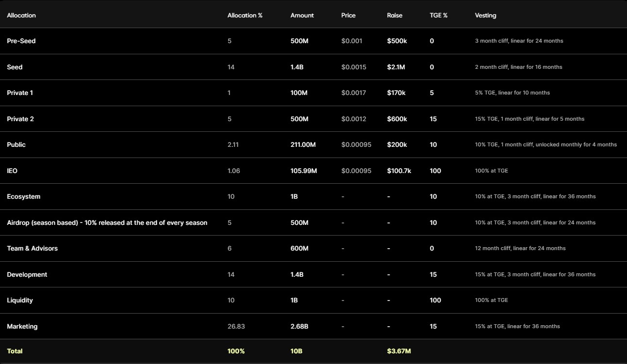Select the Pre-Seed allocation row label
This screenshot has width=627, height=364.
21,41
